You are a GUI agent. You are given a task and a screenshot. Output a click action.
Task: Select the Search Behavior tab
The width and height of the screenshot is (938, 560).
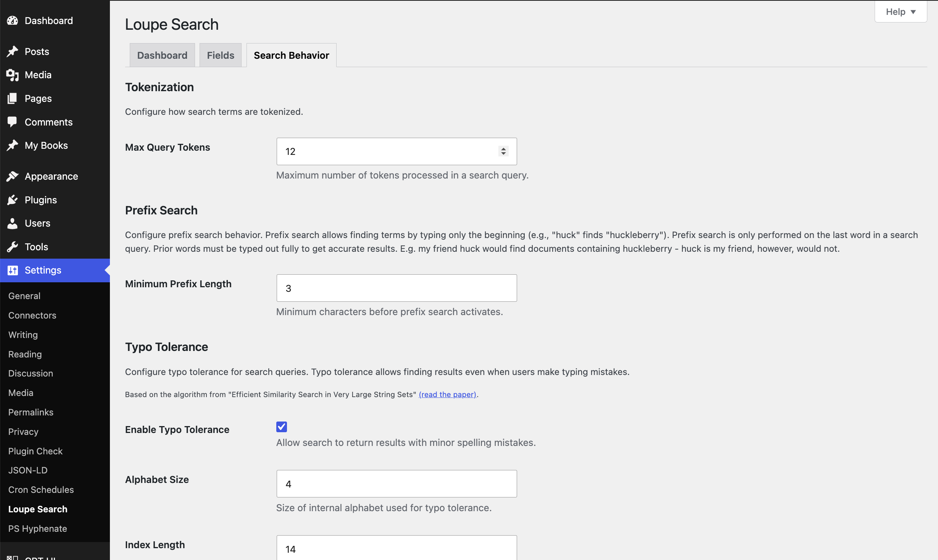point(292,55)
